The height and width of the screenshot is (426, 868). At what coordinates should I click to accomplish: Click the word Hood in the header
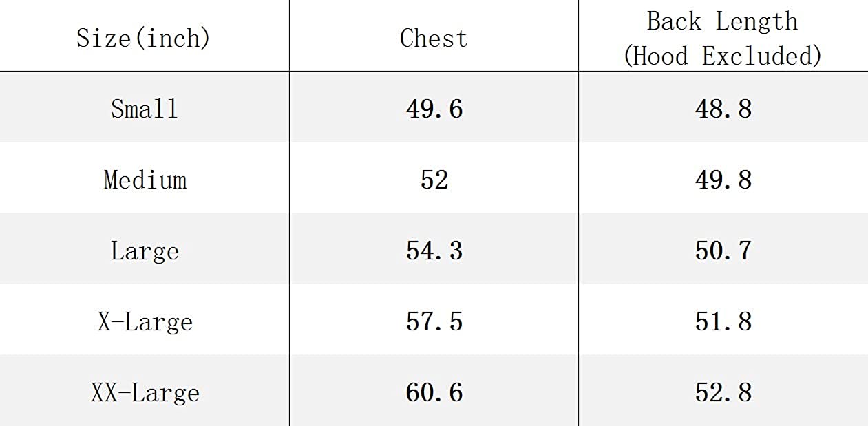click(659, 55)
